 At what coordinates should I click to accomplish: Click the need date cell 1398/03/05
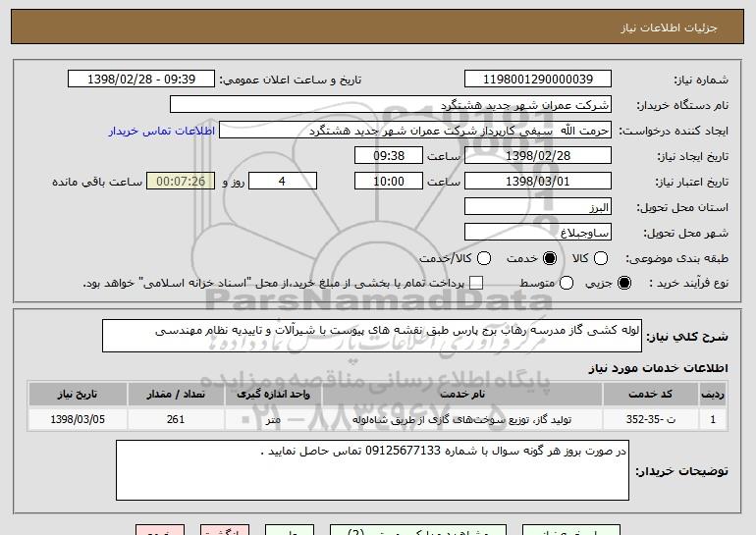(78, 419)
